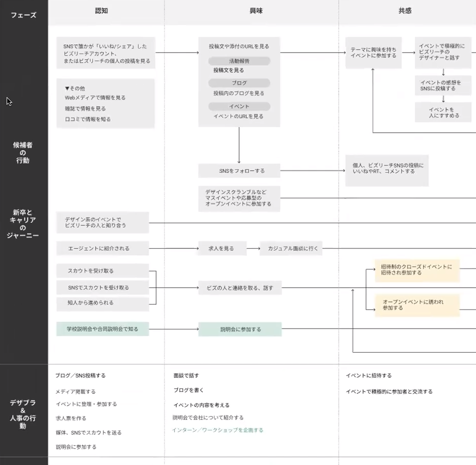Click the 共感 column header

click(405, 11)
